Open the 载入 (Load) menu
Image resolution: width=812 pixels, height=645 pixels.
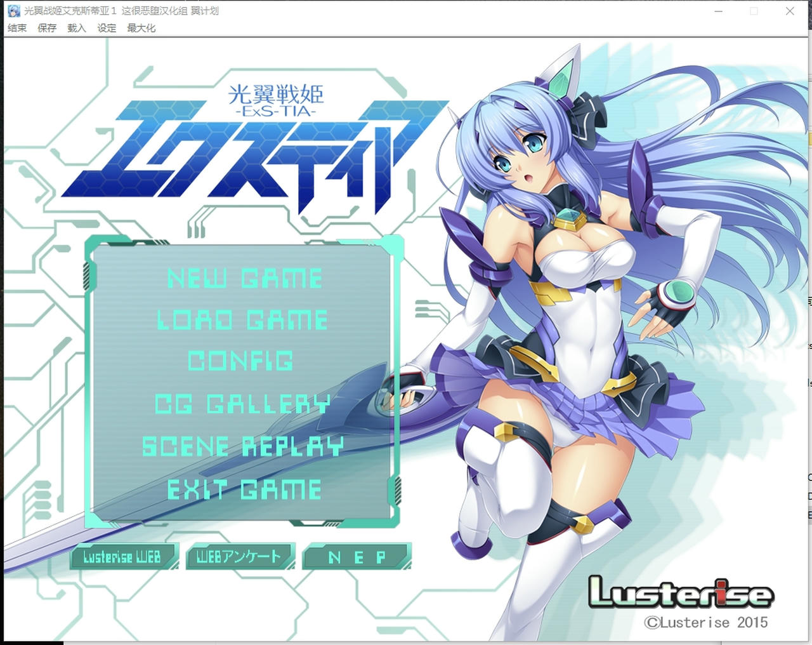pyautogui.click(x=75, y=28)
